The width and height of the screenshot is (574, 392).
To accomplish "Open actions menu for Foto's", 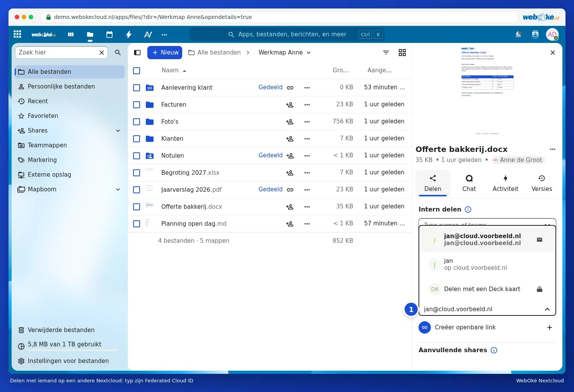I will tap(307, 122).
